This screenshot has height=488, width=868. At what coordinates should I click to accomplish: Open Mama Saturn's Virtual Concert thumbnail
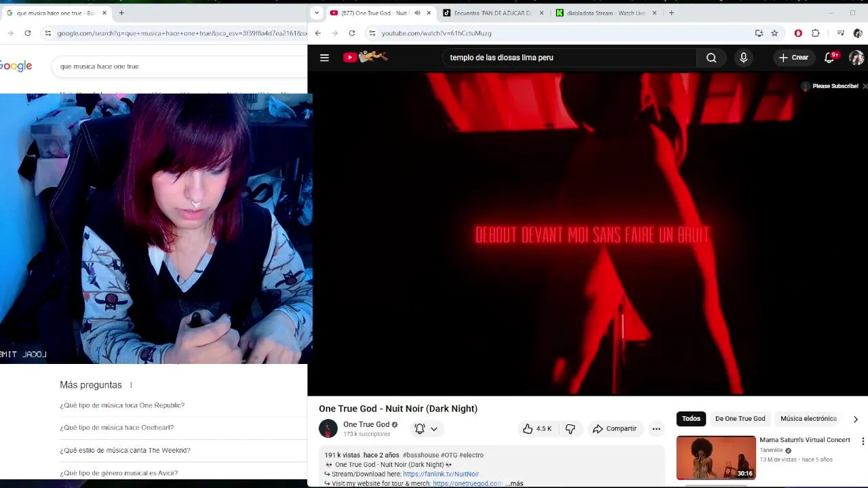[716, 457]
